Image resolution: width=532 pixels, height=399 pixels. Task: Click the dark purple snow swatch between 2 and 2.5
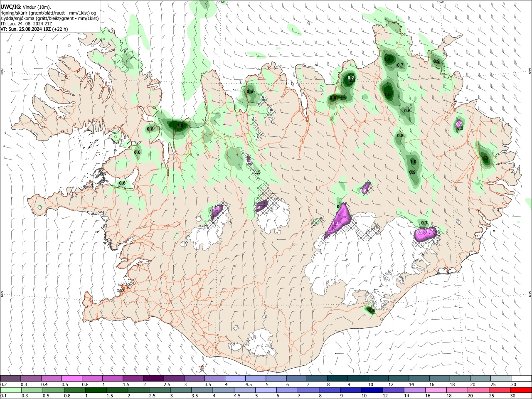pos(153,378)
